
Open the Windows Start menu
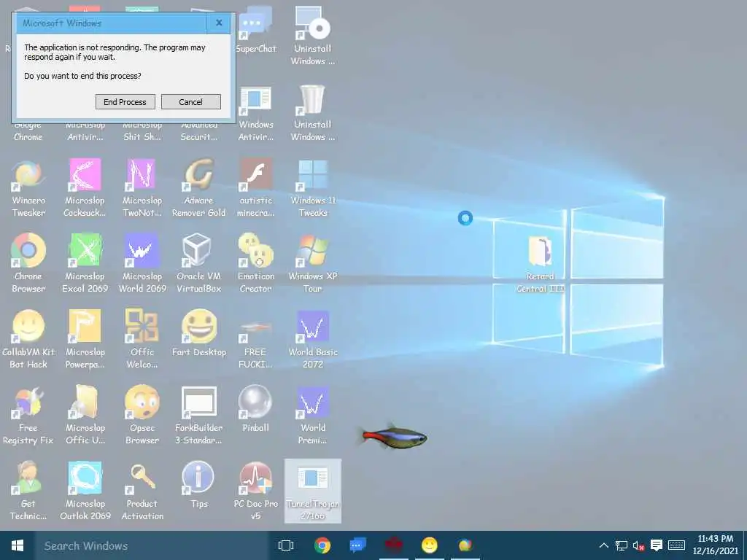tap(18, 545)
